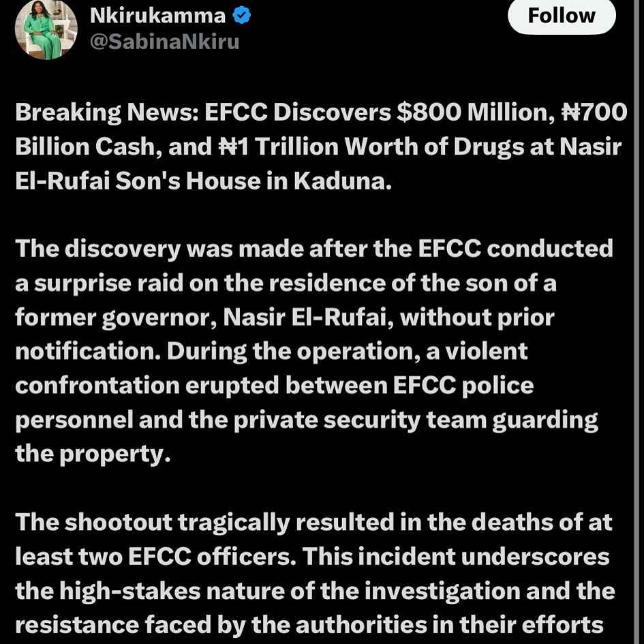The height and width of the screenshot is (644, 644).
Task: Click the "private security team guarding" text
Action: point(416,420)
